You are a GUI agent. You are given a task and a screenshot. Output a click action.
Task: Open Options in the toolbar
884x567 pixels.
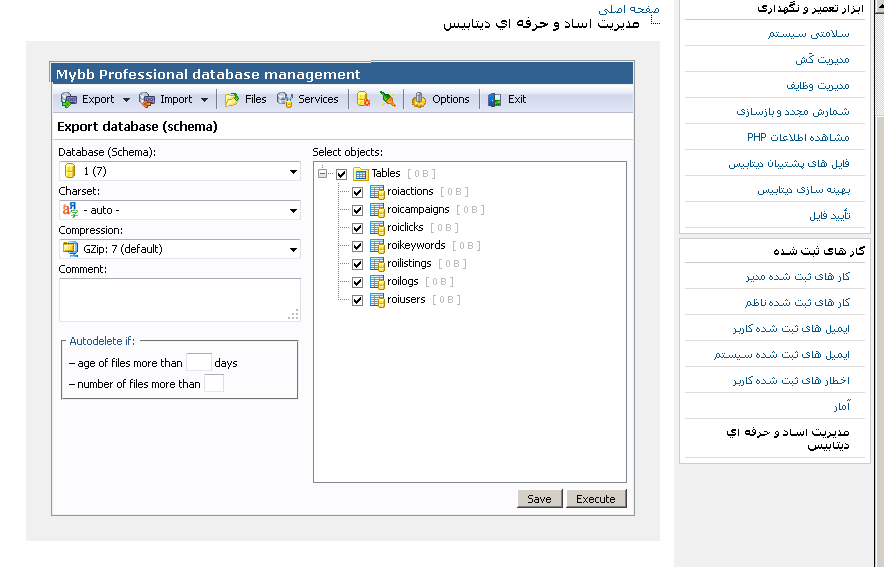(x=440, y=99)
